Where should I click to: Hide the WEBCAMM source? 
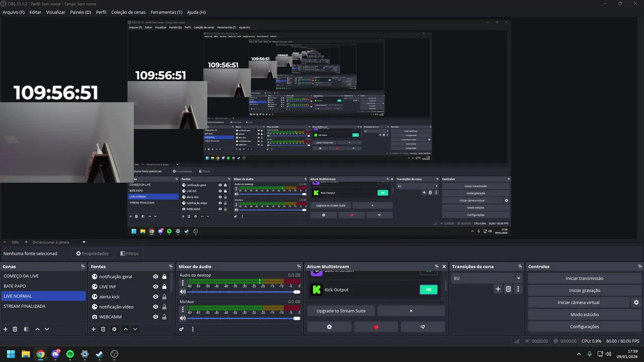[x=155, y=317]
